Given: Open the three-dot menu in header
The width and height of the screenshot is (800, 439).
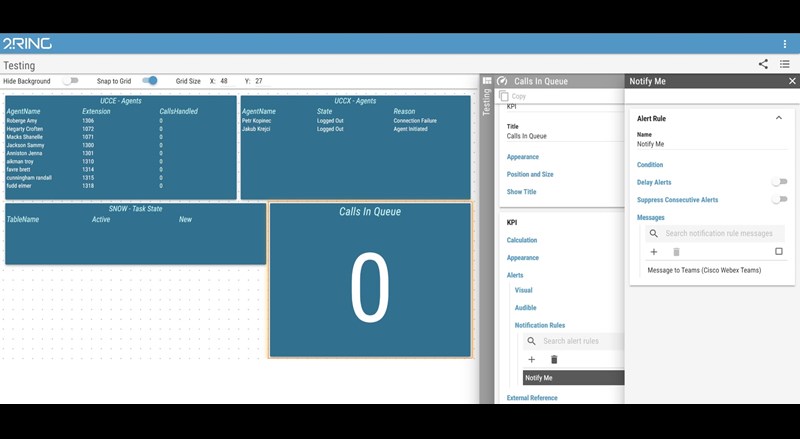Looking at the screenshot, I should point(785,44).
